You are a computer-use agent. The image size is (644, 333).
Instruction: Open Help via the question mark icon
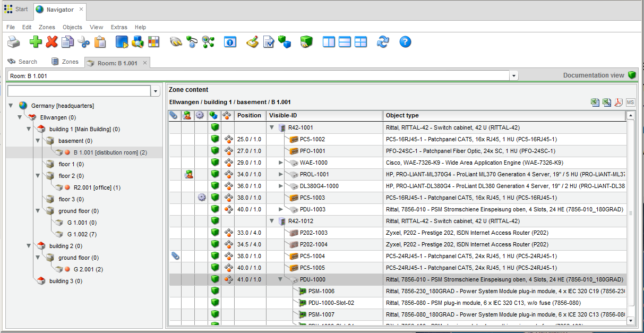coord(405,41)
